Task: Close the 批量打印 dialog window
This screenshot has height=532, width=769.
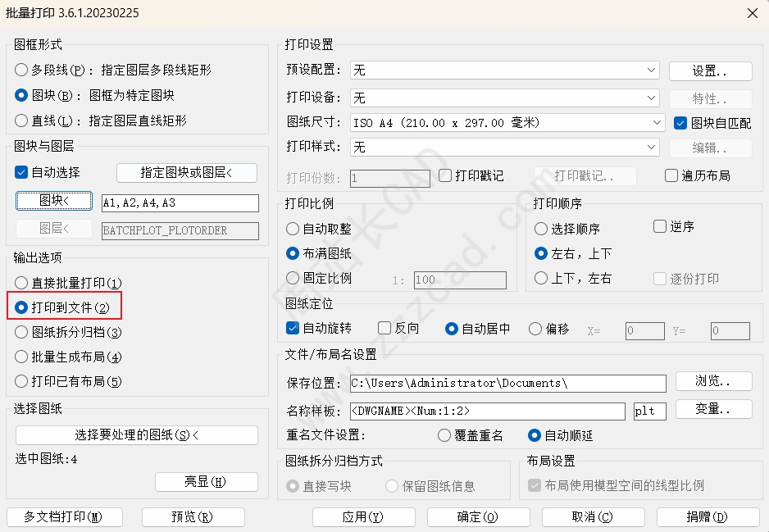Action: tap(752, 12)
